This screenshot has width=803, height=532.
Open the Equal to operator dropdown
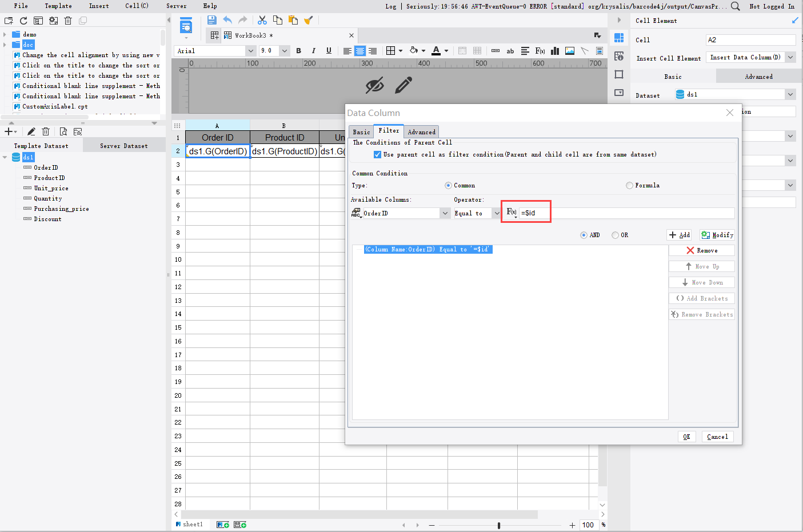pyautogui.click(x=496, y=213)
